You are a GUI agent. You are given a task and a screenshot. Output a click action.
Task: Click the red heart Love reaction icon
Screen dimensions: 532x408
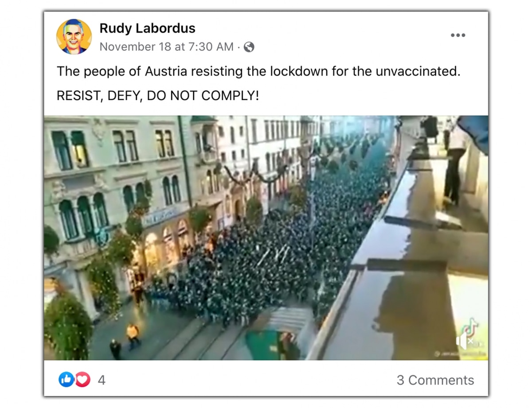coord(82,380)
